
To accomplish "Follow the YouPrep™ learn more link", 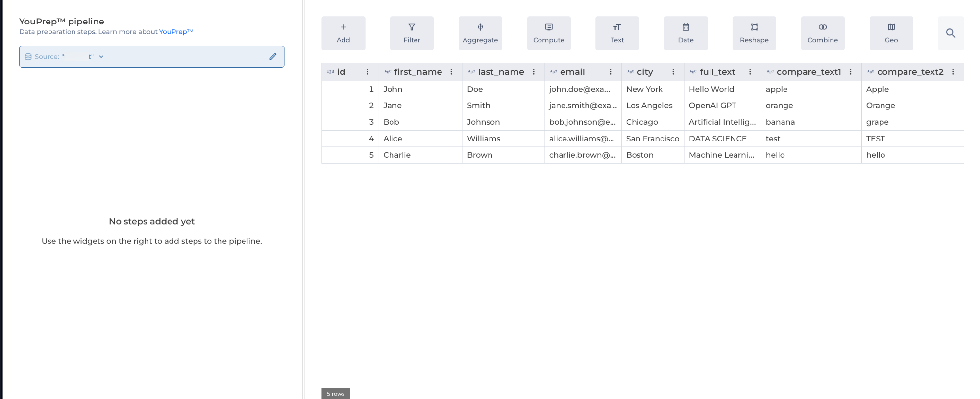I will pyautogui.click(x=176, y=32).
